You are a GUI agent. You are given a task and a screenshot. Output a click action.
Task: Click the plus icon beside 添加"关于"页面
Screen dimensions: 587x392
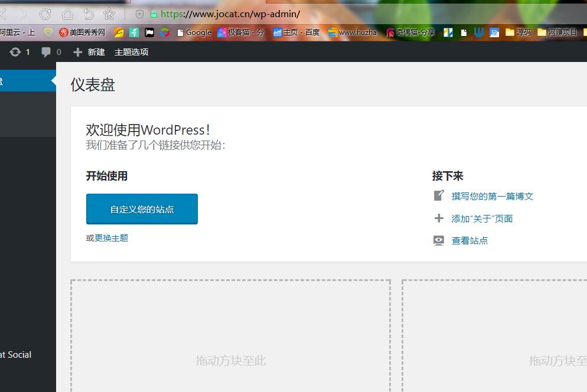(439, 218)
